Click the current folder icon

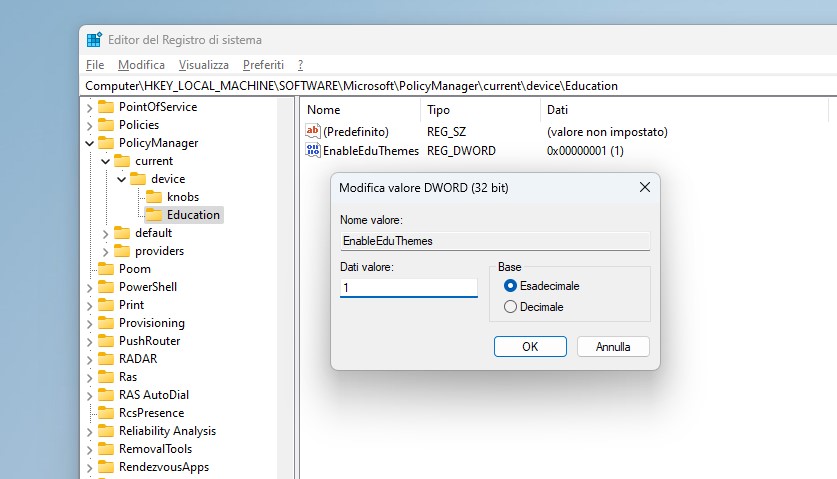coord(122,161)
